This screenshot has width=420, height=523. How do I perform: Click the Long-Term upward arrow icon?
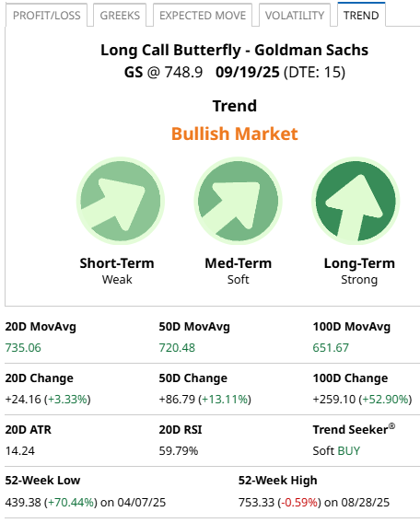coord(356,201)
